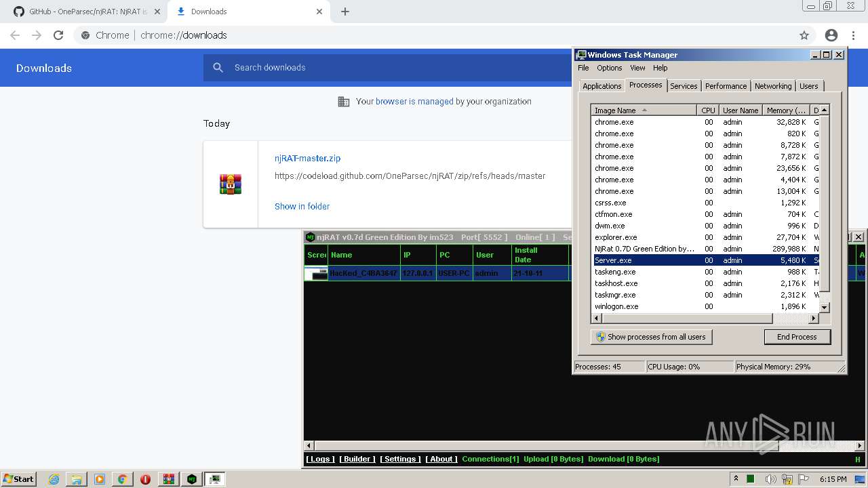
Task: Select the csrss.exe process
Action: point(706,203)
